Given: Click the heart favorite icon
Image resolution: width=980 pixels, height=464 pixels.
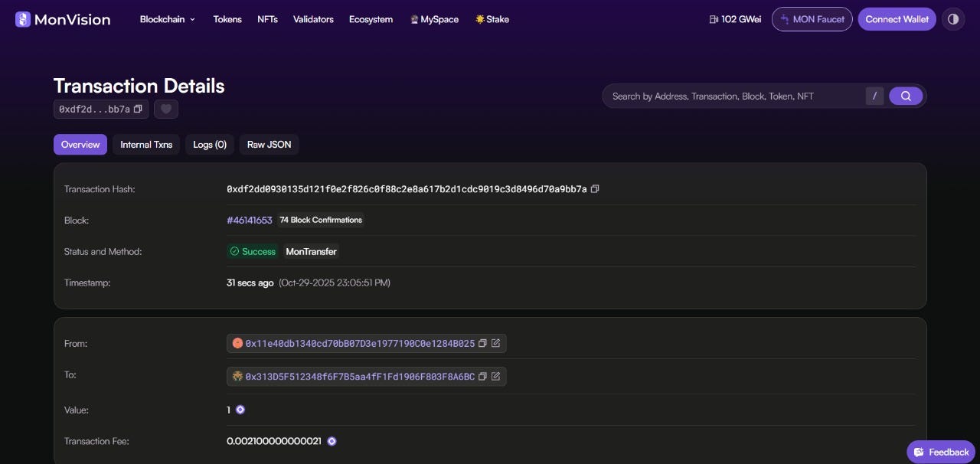Looking at the screenshot, I should pos(166,109).
